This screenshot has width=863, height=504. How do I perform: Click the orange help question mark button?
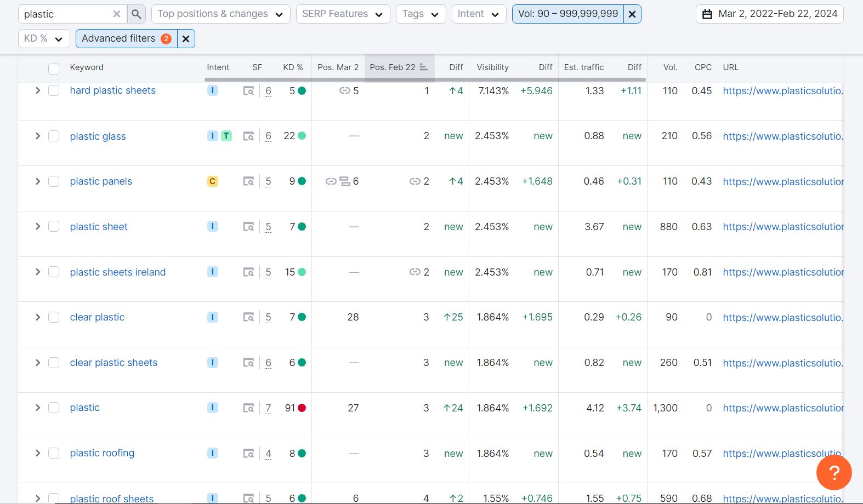[x=833, y=472]
